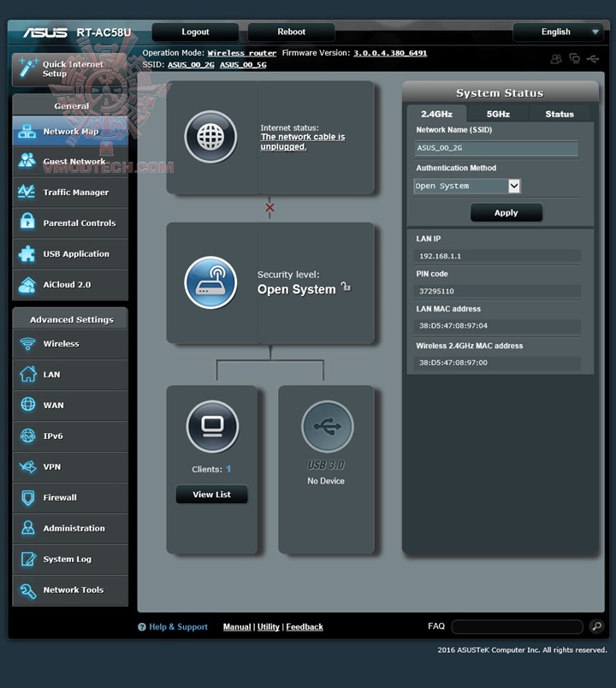616x688 pixels.
Task: Switch to the 5GHz tab
Action: (498, 114)
